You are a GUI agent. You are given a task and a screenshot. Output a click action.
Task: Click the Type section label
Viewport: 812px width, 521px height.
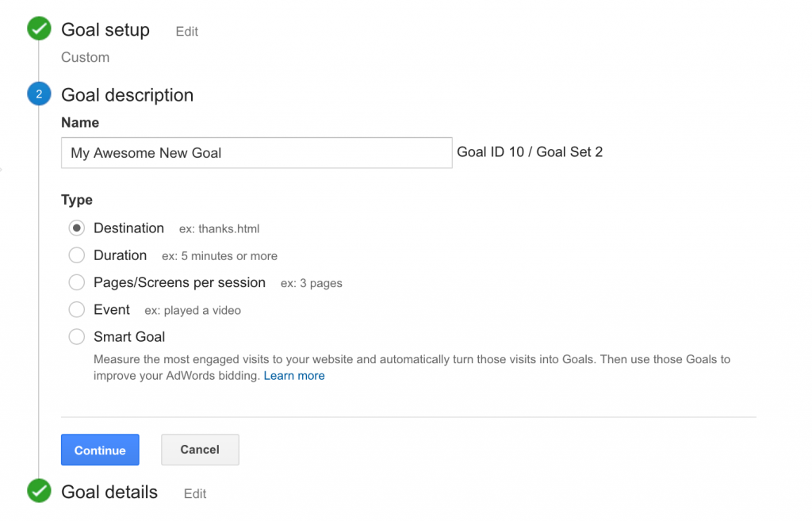pos(77,200)
